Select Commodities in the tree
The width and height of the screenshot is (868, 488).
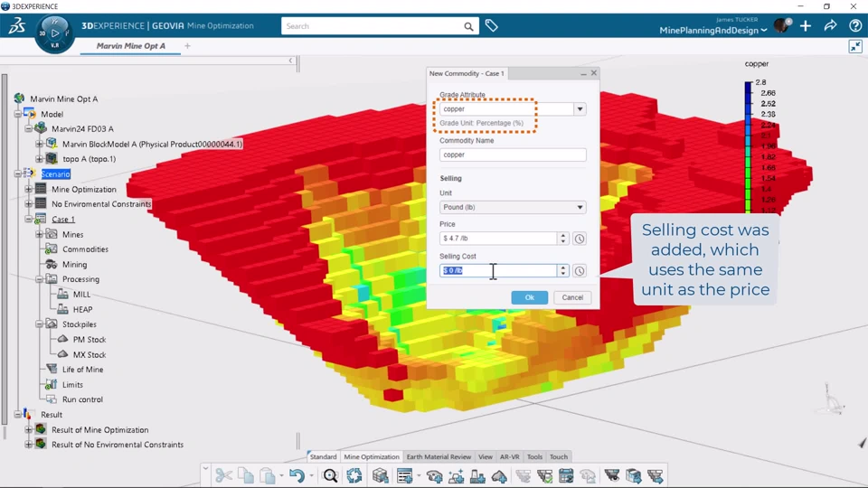[x=85, y=249]
